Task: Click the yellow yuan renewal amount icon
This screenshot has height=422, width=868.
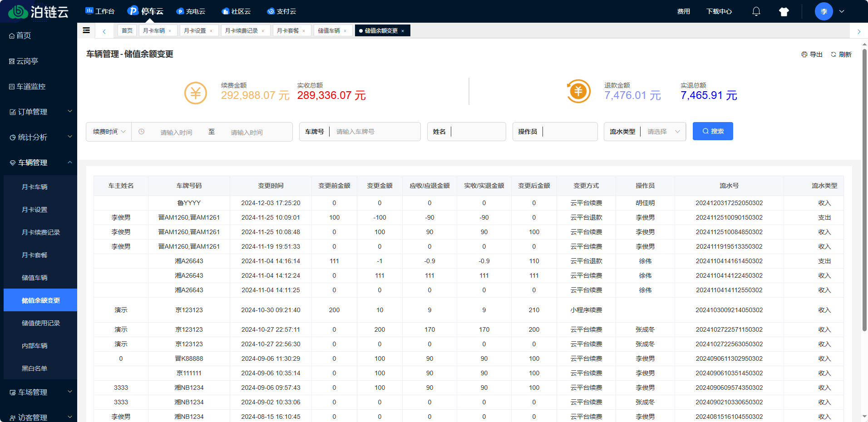Action: tap(196, 93)
